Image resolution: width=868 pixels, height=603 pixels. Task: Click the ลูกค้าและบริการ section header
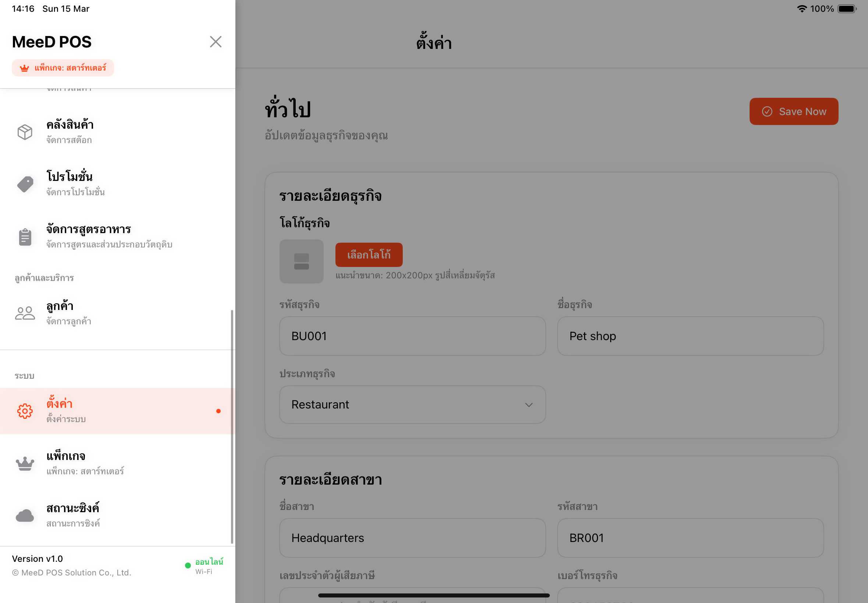[x=44, y=278]
